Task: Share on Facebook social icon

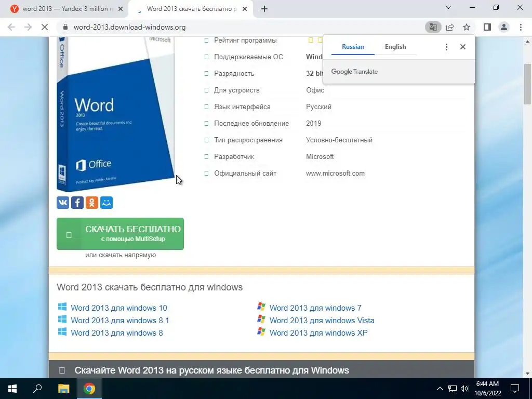Action: (77, 203)
